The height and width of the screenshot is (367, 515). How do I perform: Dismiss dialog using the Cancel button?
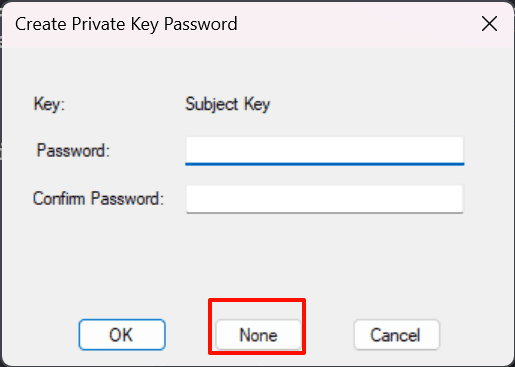tap(396, 335)
